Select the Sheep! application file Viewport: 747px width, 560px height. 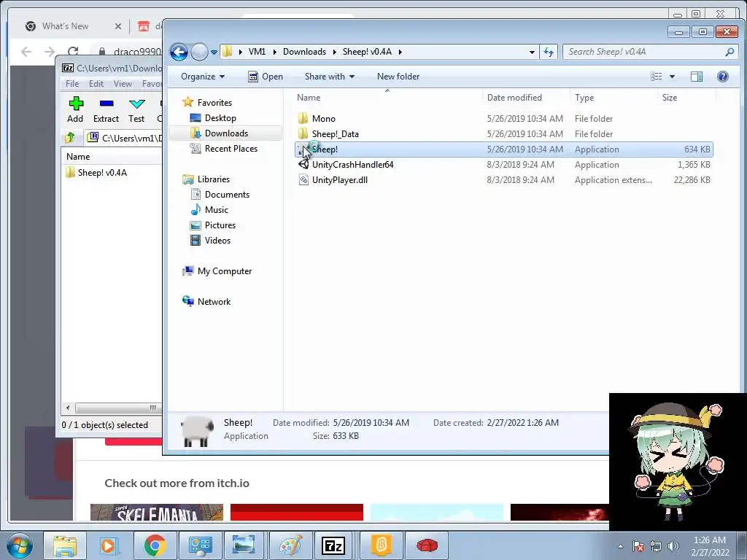[x=503, y=149]
